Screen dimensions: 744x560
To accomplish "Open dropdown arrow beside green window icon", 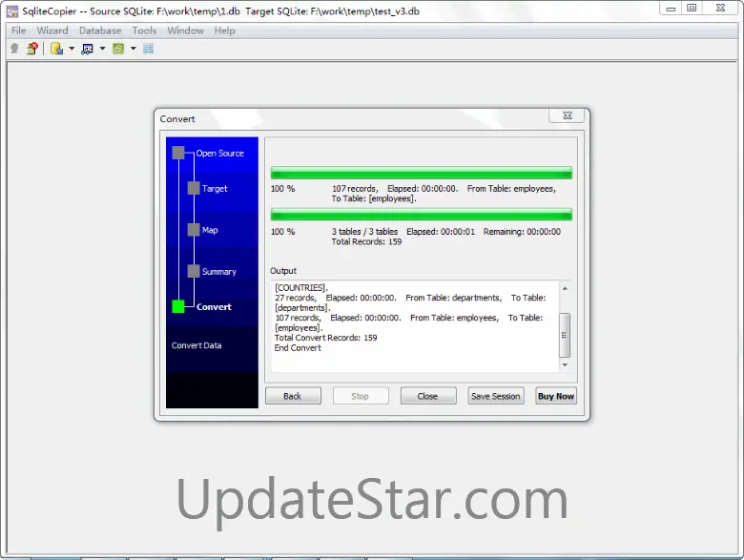I will click(x=134, y=49).
